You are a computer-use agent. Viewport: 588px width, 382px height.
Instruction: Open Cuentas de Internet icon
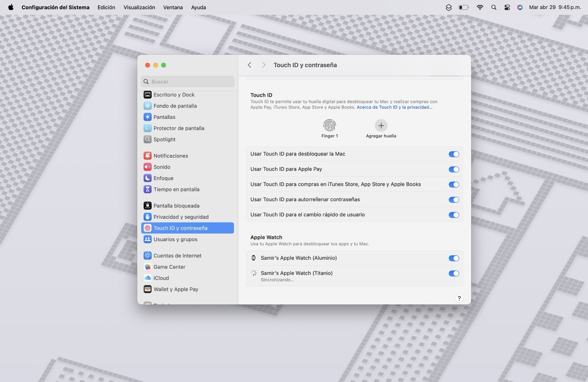click(147, 256)
